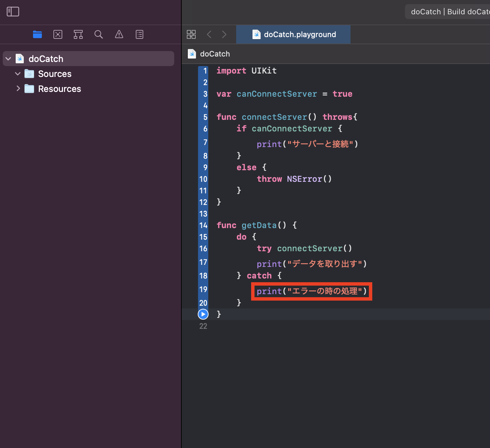Select the Resources folder row
The image size is (490, 448).
(88, 89)
